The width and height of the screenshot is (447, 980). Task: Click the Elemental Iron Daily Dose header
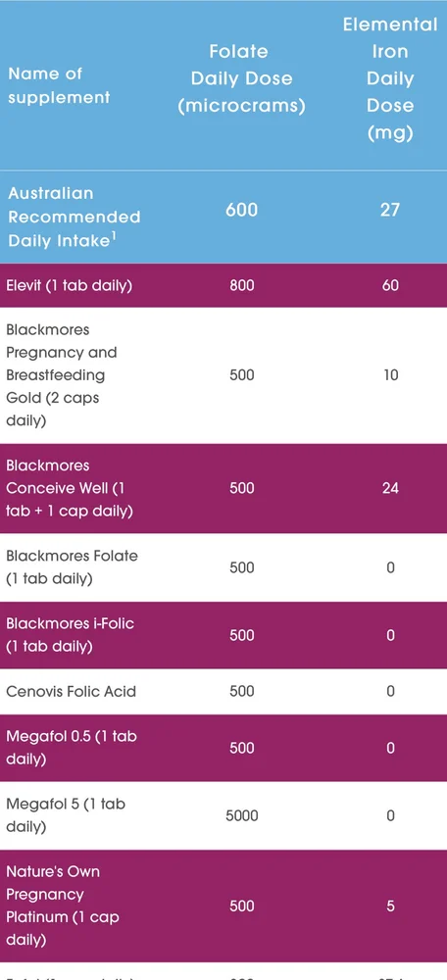pyautogui.click(x=390, y=78)
